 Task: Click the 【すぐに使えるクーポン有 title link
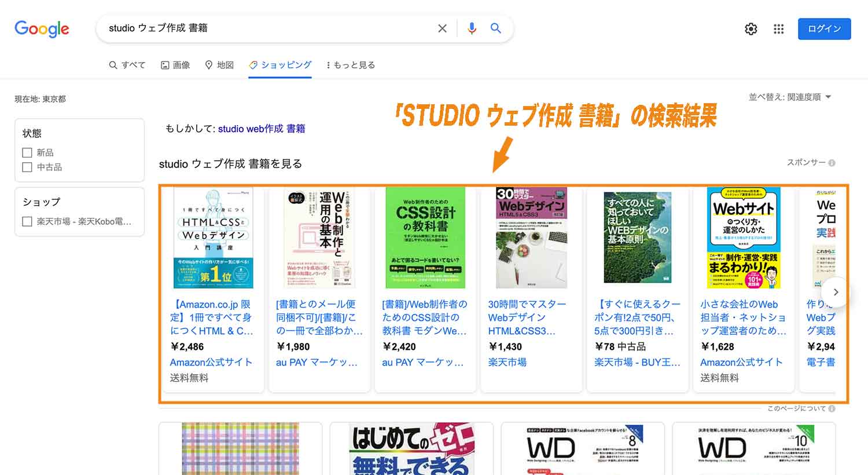tap(637, 317)
